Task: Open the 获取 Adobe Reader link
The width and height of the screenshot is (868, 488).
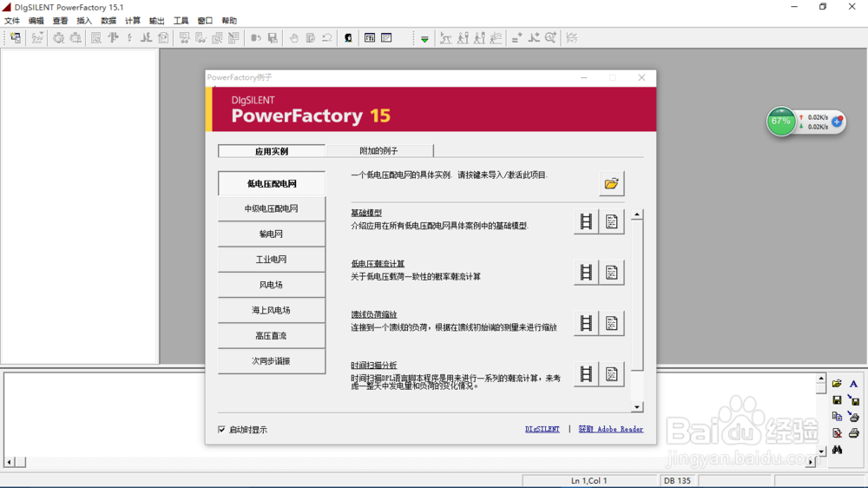Action: coord(610,429)
